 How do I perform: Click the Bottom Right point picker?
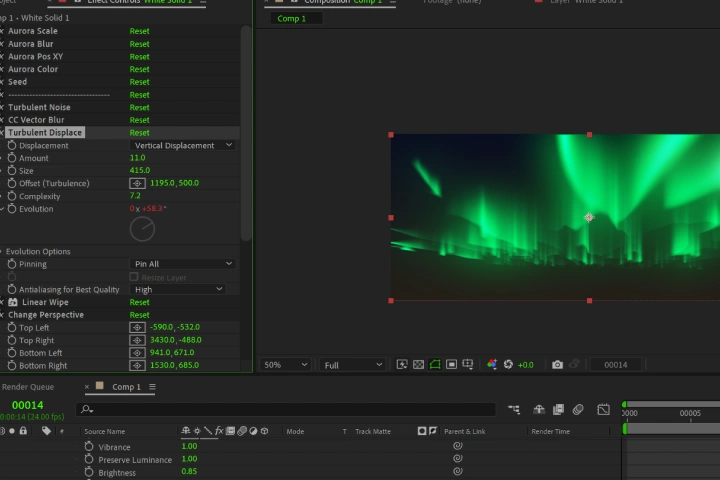coord(137,366)
